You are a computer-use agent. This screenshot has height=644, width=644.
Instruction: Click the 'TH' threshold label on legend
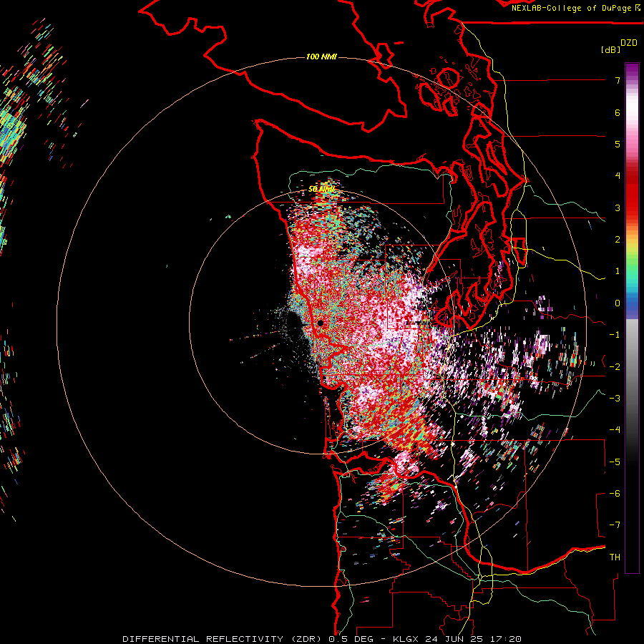point(615,557)
